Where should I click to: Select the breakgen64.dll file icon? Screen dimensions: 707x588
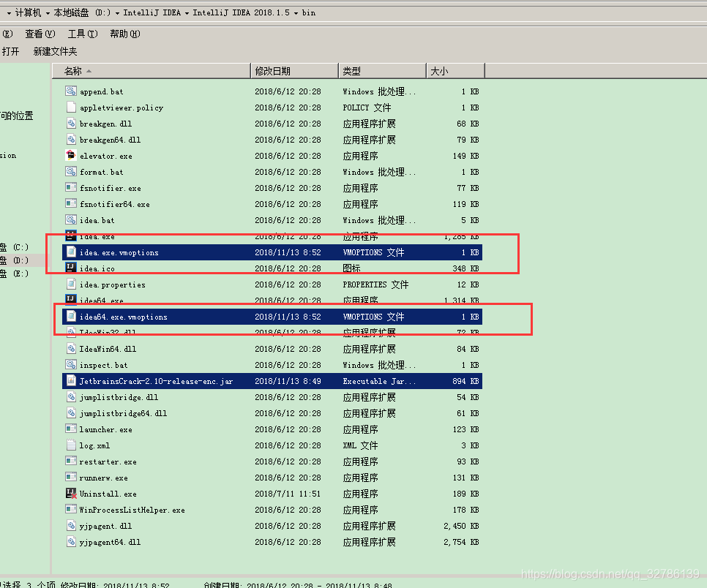[x=71, y=140]
